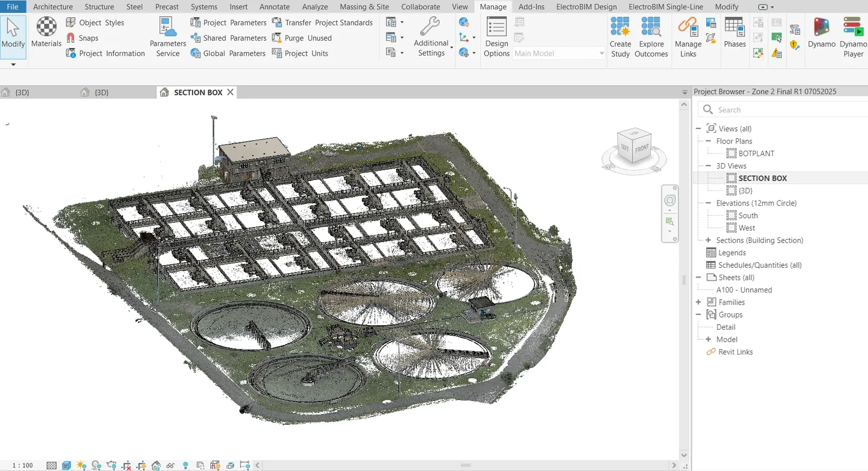This screenshot has height=471, width=868.
Task: Open Main Model design option dropdown
Action: [559, 53]
